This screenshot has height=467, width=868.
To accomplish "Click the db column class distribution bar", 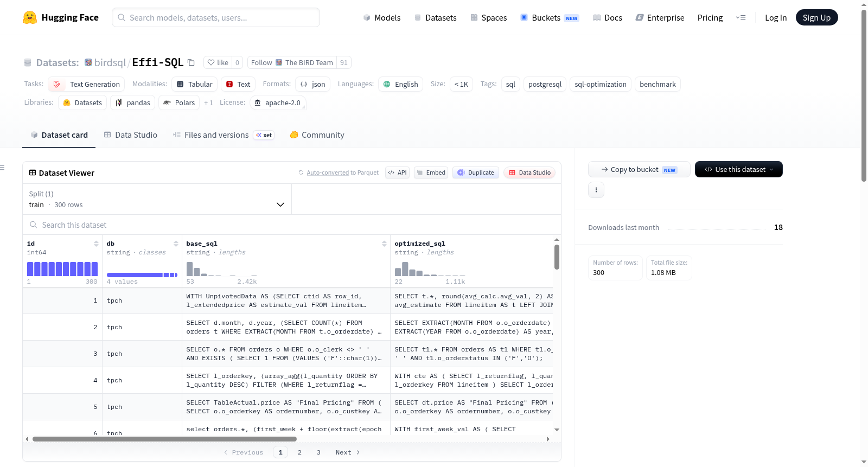I will (142, 275).
